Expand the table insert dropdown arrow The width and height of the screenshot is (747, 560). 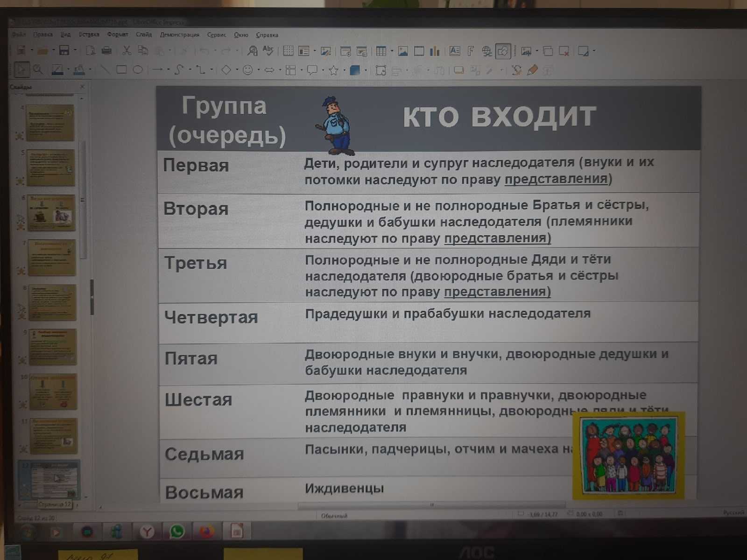click(x=391, y=51)
